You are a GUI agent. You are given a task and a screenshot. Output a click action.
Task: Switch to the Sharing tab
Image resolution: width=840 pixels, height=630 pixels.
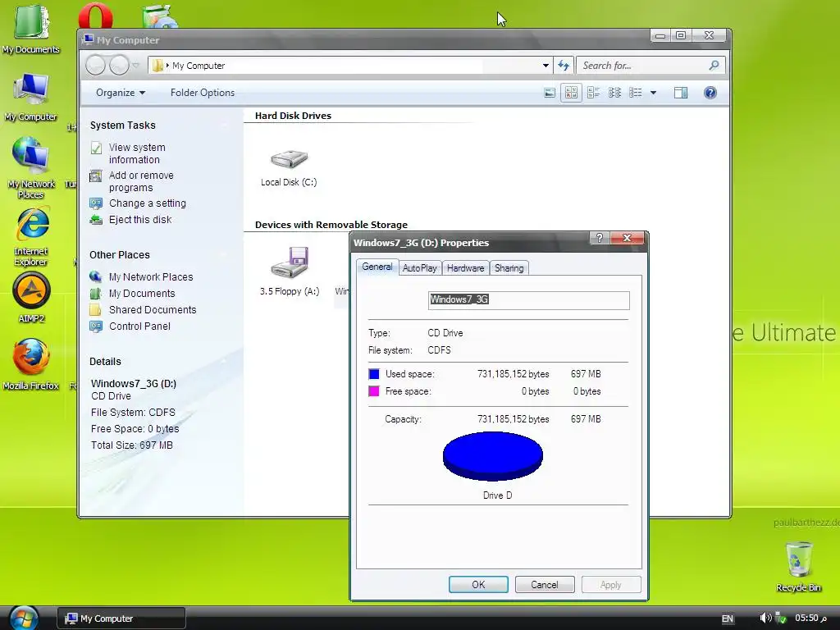tap(509, 268)
